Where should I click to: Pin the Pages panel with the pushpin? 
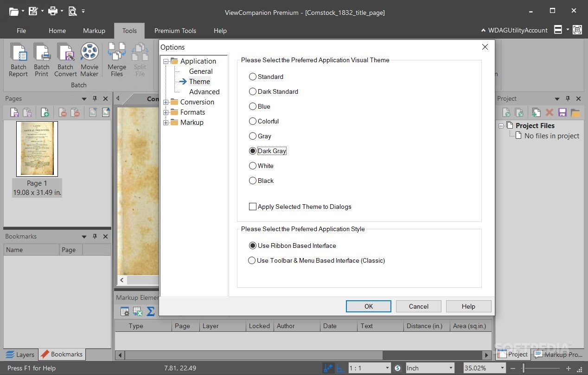click(x=95, y=98)
